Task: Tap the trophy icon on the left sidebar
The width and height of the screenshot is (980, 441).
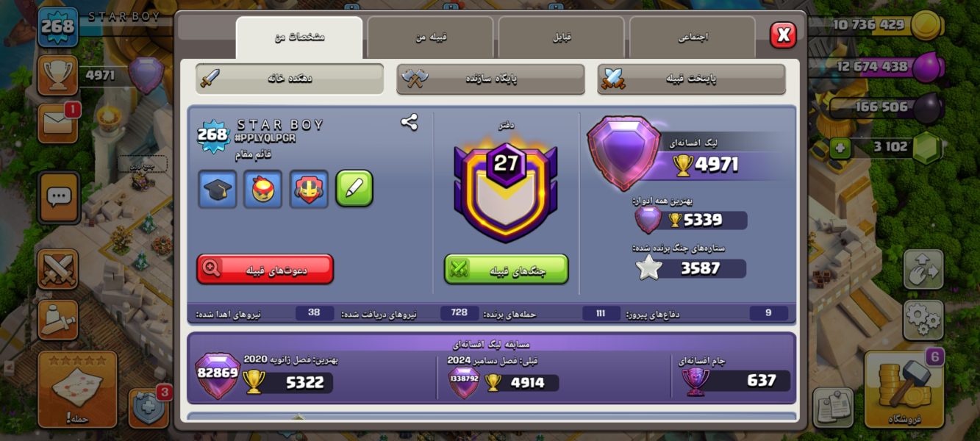Action: click(57, 75)
